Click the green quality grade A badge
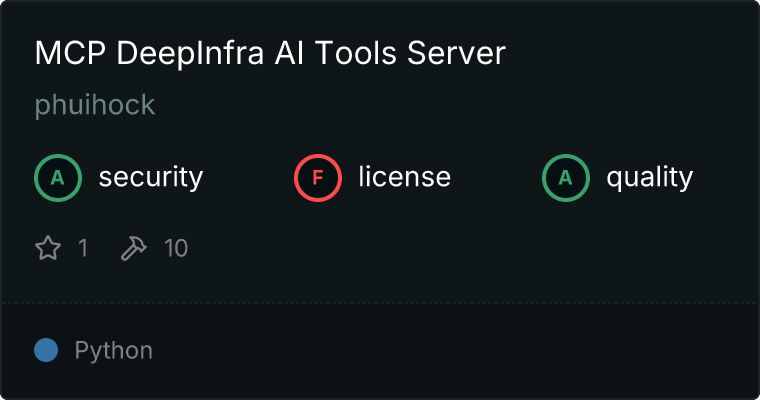Screen dimensions: 760x400 tap(566, 178)
